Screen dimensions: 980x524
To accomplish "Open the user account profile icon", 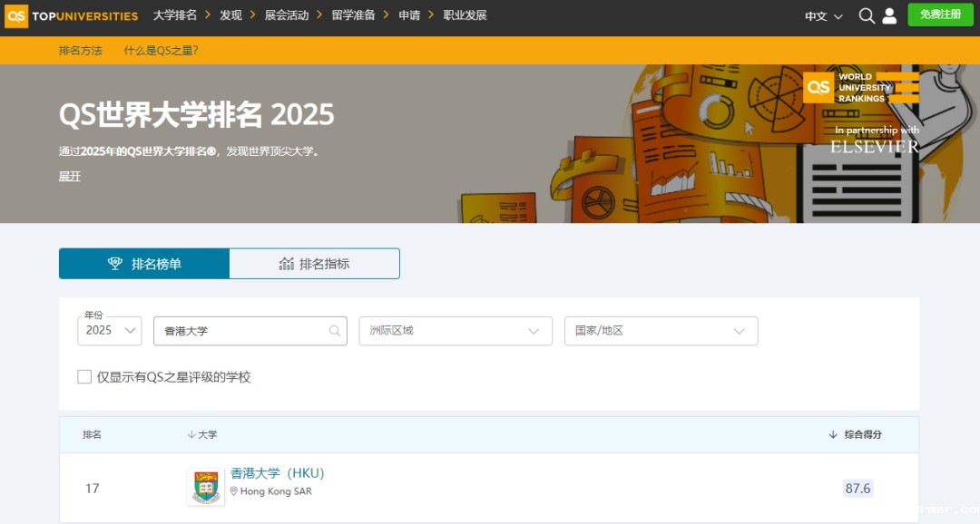I will pos(889,16).
